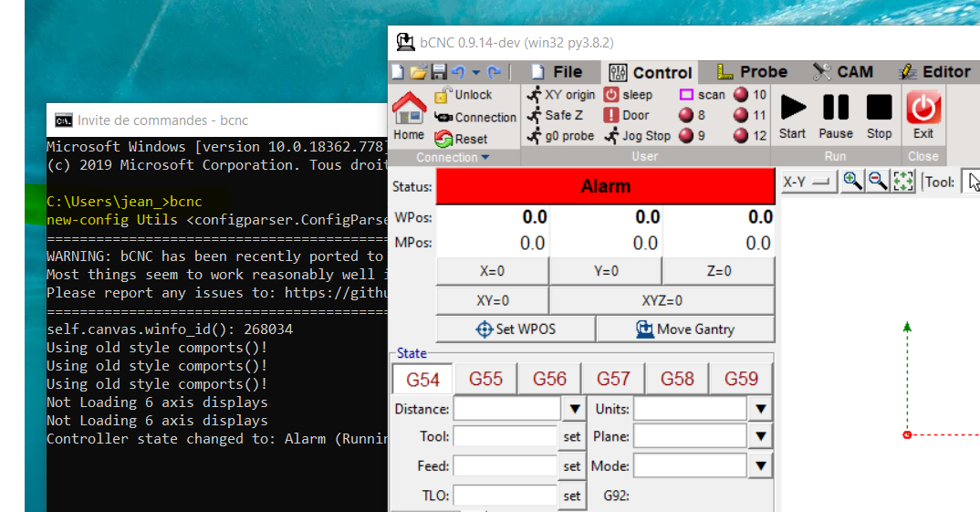Select the G56 coordinate system
This screenshot has height=512, width=980.
549,379
